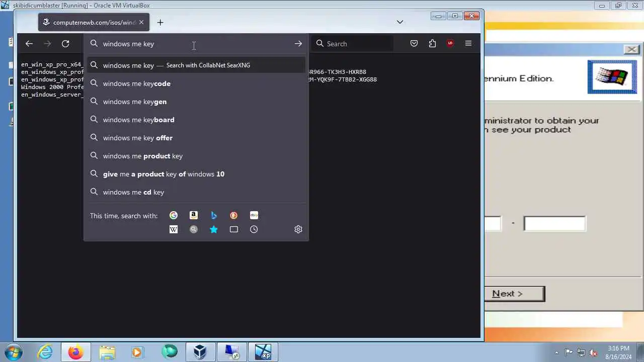Search history via the clock icon
This screenshot has width=644, height=362.
coord(254,229)
